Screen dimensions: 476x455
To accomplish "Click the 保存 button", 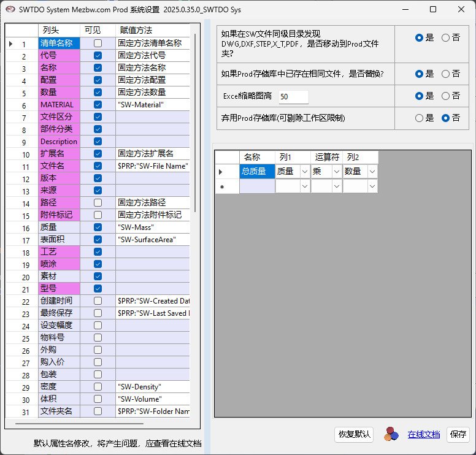I will [x=458, y=434].
